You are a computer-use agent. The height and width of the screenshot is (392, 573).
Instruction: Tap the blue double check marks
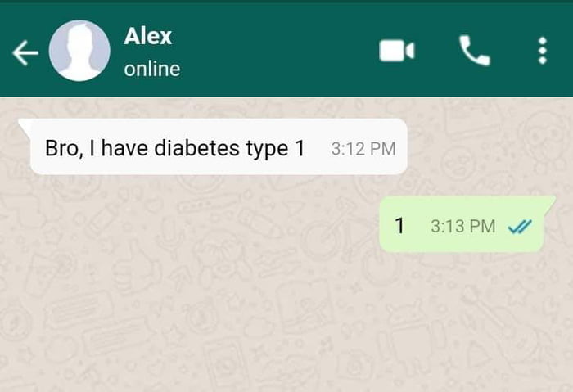tap(520, 227)
